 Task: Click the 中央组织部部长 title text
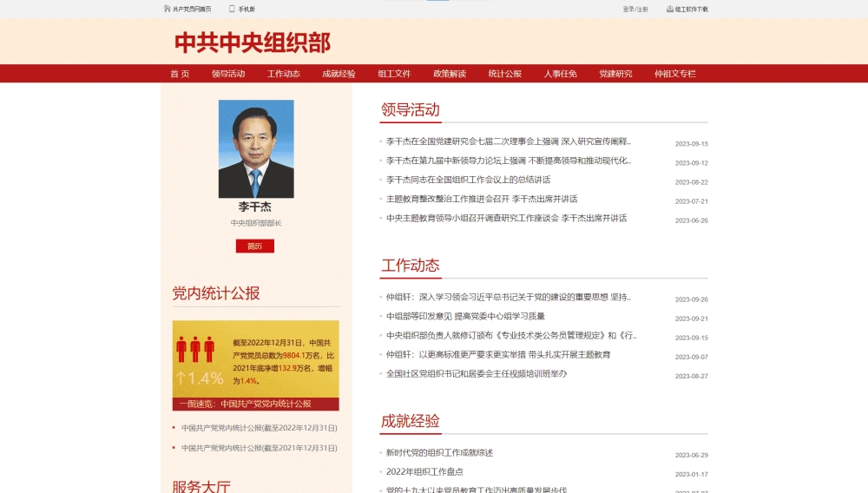pyautogui.click(x=256, y=223)
